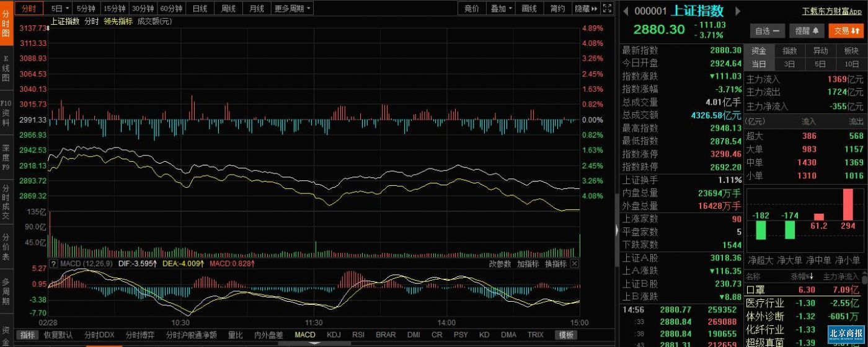Click the fullscreen expand icon
Screen dimensions: 868x347
pyautogui.click(x=608, y=9)
